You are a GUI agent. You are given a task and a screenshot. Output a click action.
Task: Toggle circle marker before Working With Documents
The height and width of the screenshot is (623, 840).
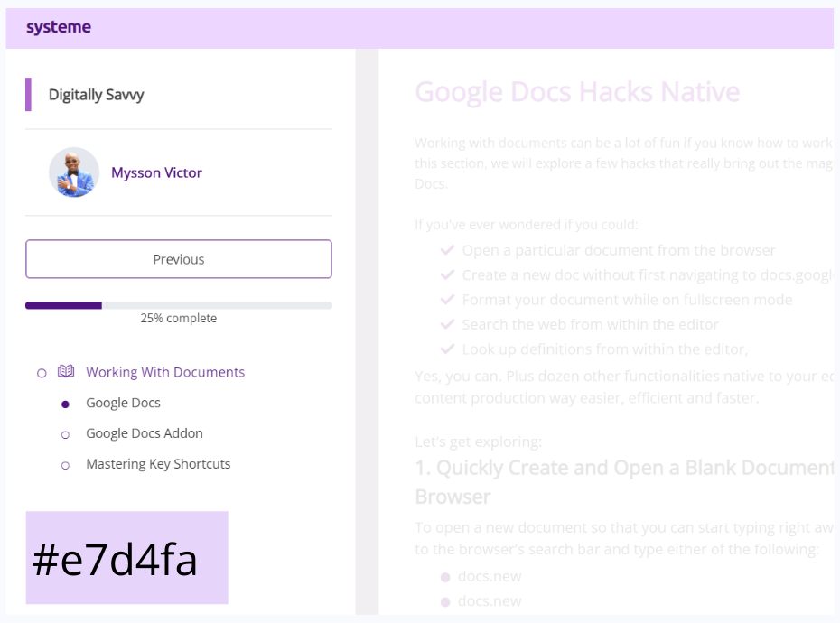pos(42,373)
